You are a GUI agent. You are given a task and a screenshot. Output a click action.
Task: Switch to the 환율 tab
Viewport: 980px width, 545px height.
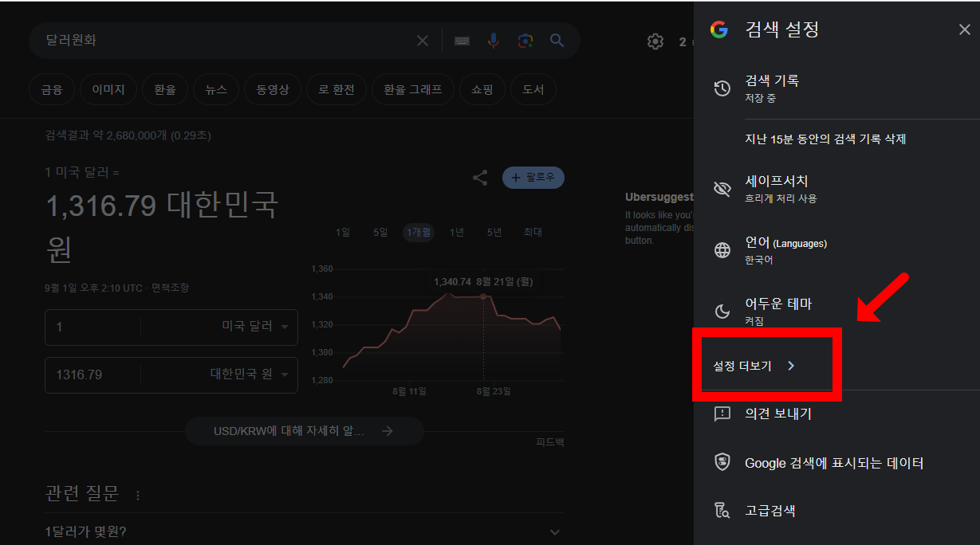tap(164, 89)
